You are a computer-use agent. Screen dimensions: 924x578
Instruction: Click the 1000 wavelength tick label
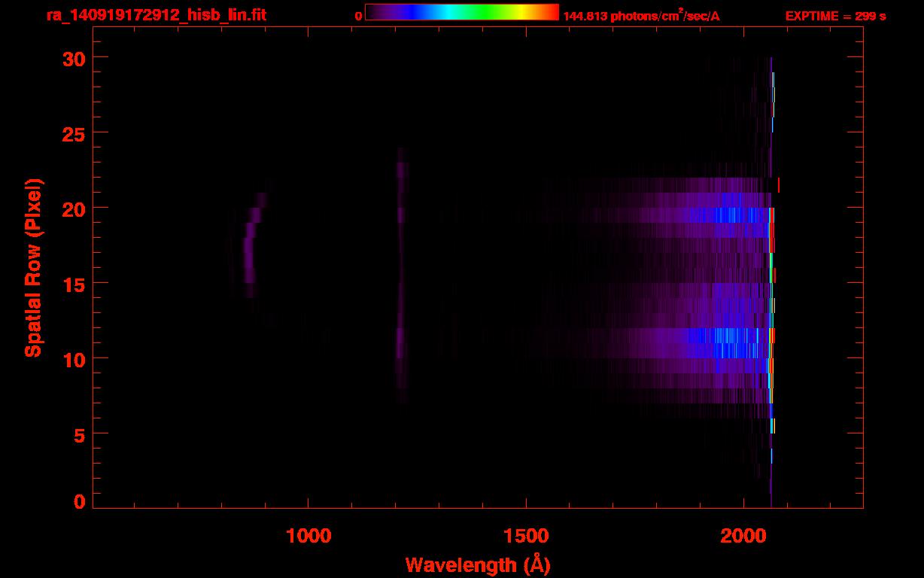tap(309, 535)
